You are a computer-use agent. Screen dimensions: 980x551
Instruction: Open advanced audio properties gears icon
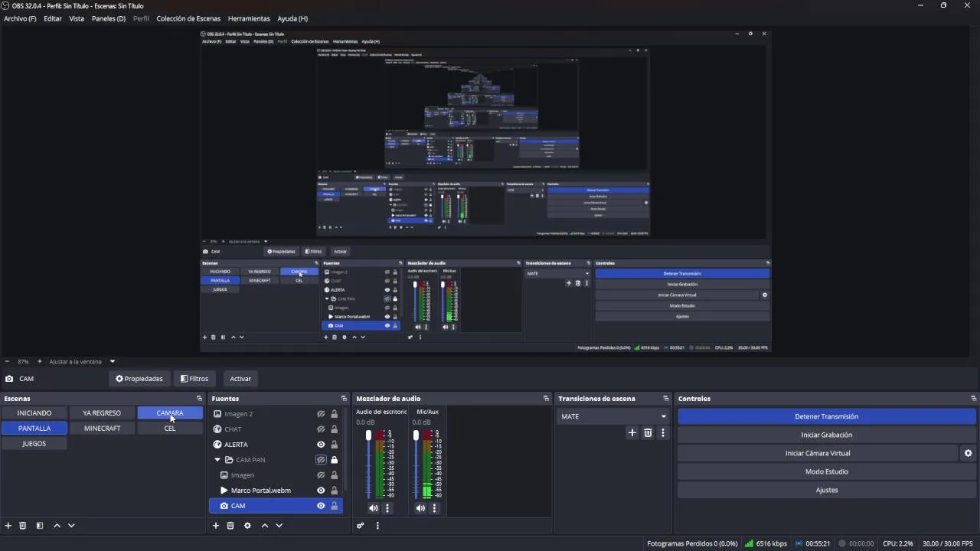[360, 526]
